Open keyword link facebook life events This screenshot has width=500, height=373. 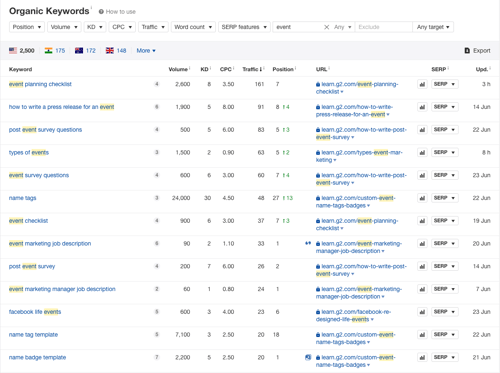click(x=35, y=312)
